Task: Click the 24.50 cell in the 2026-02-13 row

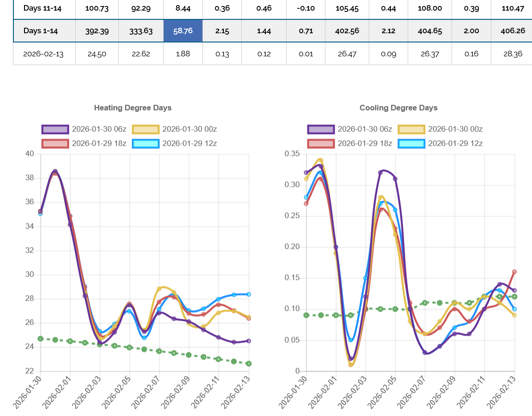Action: [x=97, y=54]
